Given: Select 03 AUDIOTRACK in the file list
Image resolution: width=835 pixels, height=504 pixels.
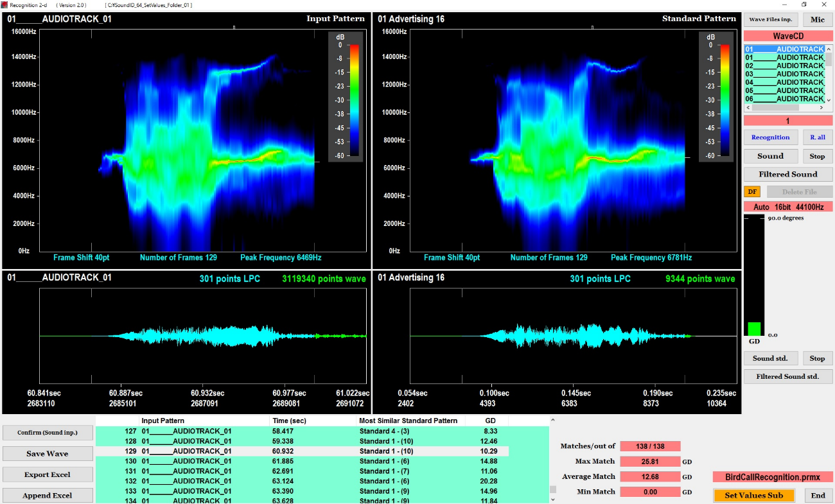Looking at the screenshot, I should click(784, 74).
